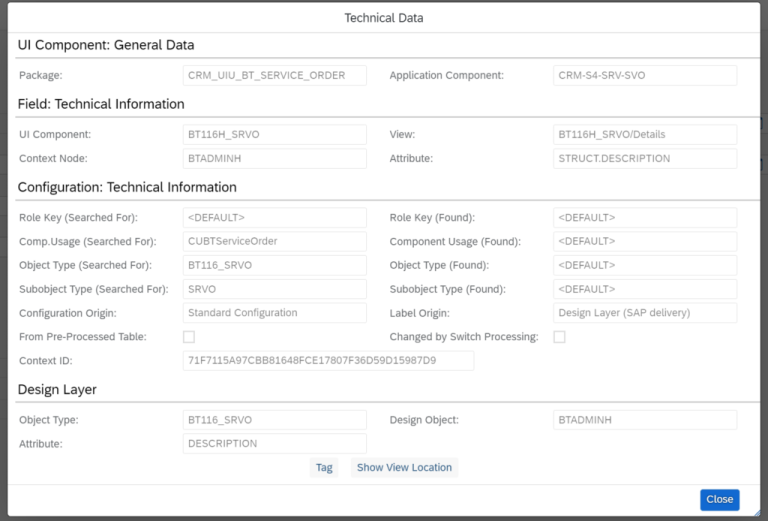The height and width of the screenshot is (521, 768).
Task: Focus the UI Component field BT116H_SRVO
Action: coord(274,135)
